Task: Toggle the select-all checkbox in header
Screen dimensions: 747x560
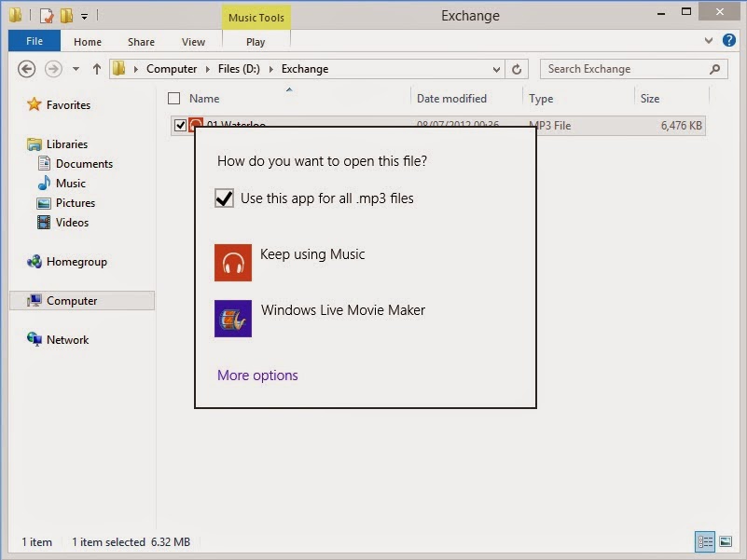Action: click(173, 98)
